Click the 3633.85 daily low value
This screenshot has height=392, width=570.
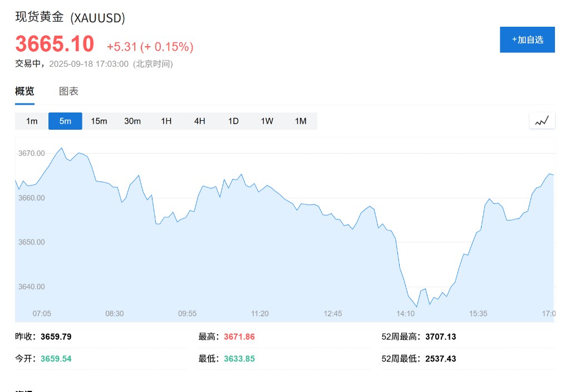pyautogui.click(x=239, y=359)
